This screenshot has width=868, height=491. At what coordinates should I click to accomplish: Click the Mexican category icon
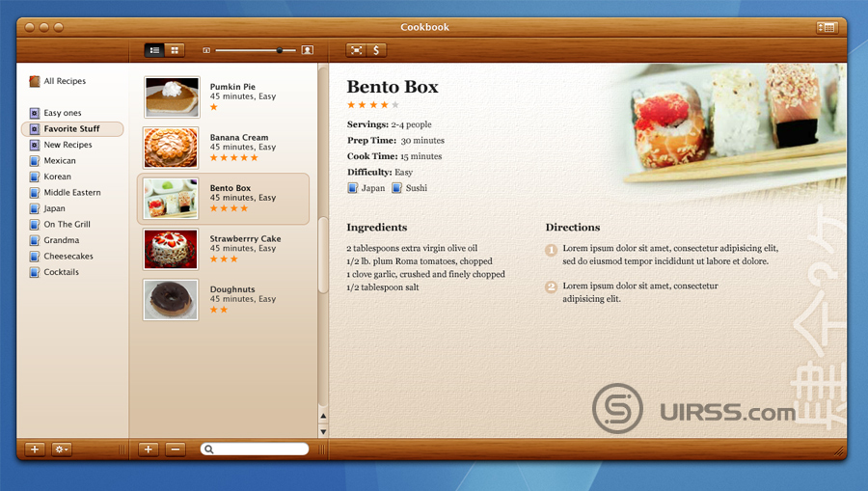pyautogui.click(x=35, y=161)
